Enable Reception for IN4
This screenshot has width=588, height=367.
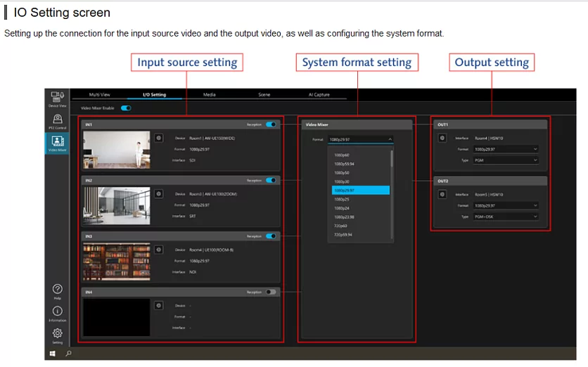pos(271,292)
